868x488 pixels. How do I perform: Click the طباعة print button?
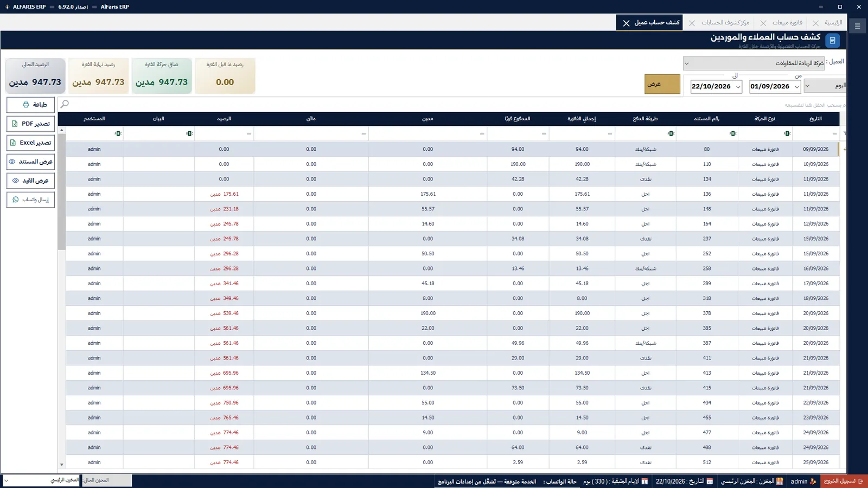click(31, 105)
